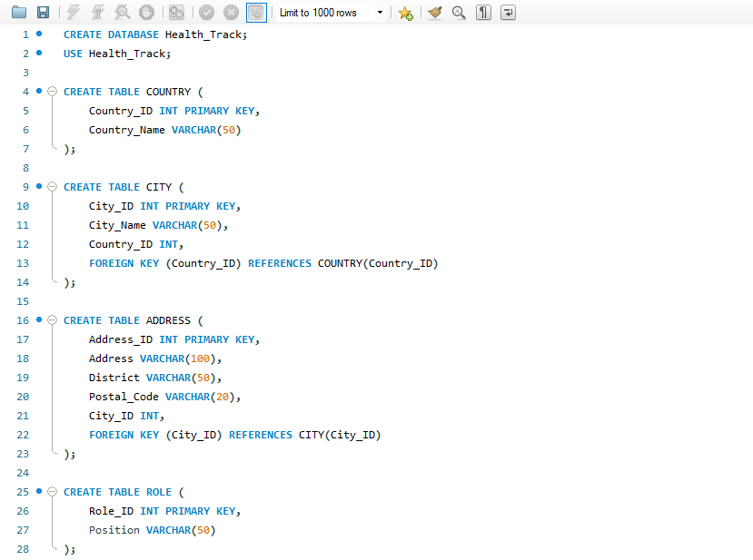
Task: Toggle continue-on-error script execution button
Action: [176, 13]
